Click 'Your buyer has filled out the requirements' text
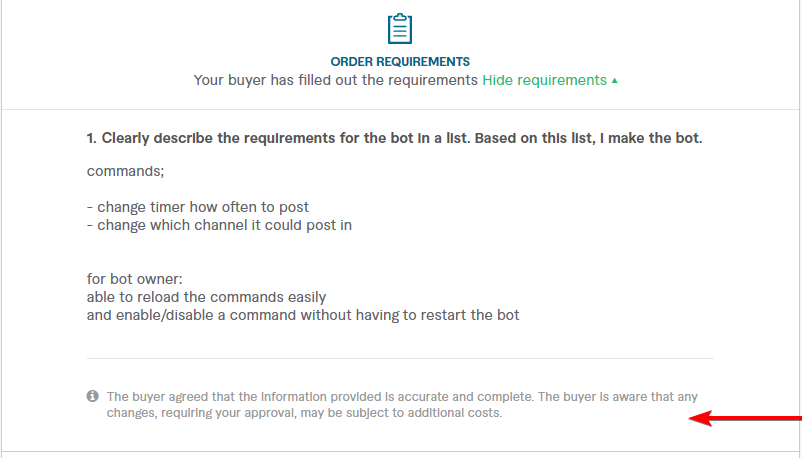 336,80
